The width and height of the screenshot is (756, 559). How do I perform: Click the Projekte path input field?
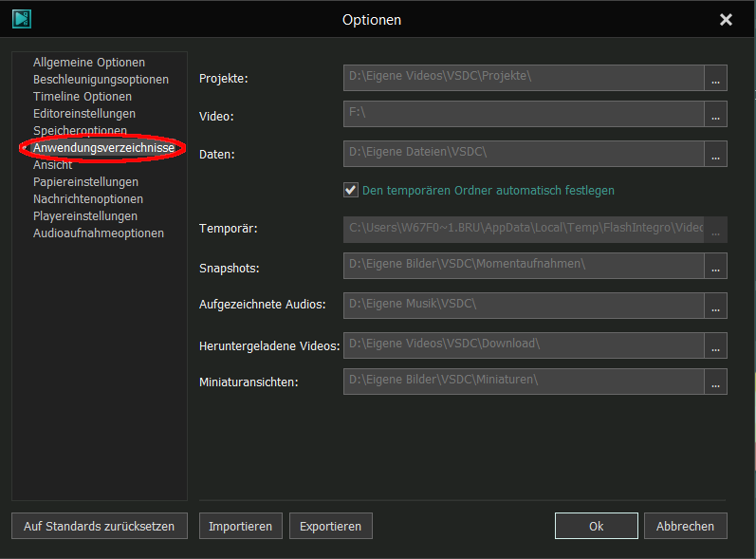524,77
